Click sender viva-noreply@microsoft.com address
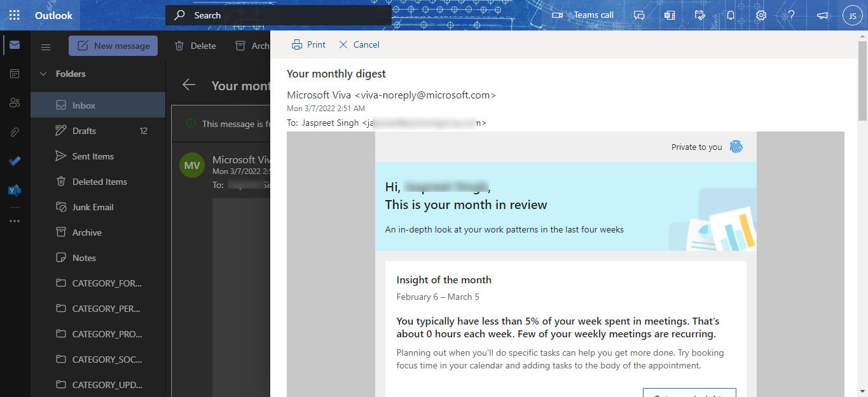Screen dimensions: 868x397 [x=425, y=95]
